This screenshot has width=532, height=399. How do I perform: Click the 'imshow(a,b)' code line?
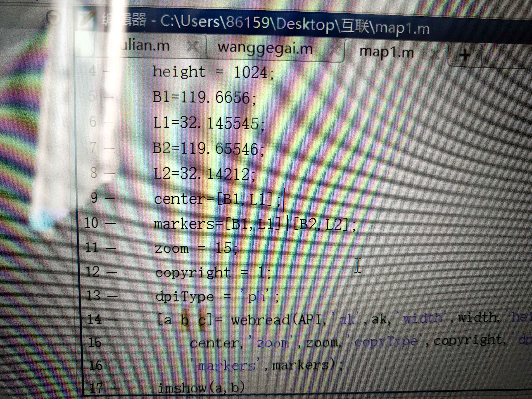click(201, 388)
